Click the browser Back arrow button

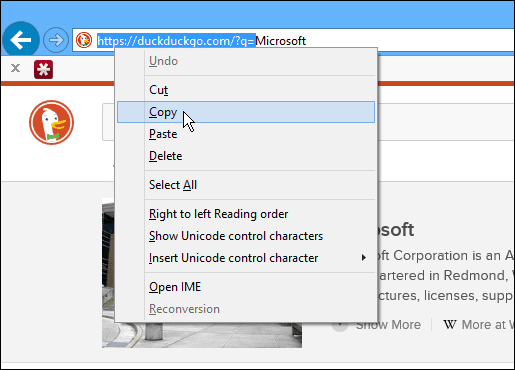[x=21, y=40]
